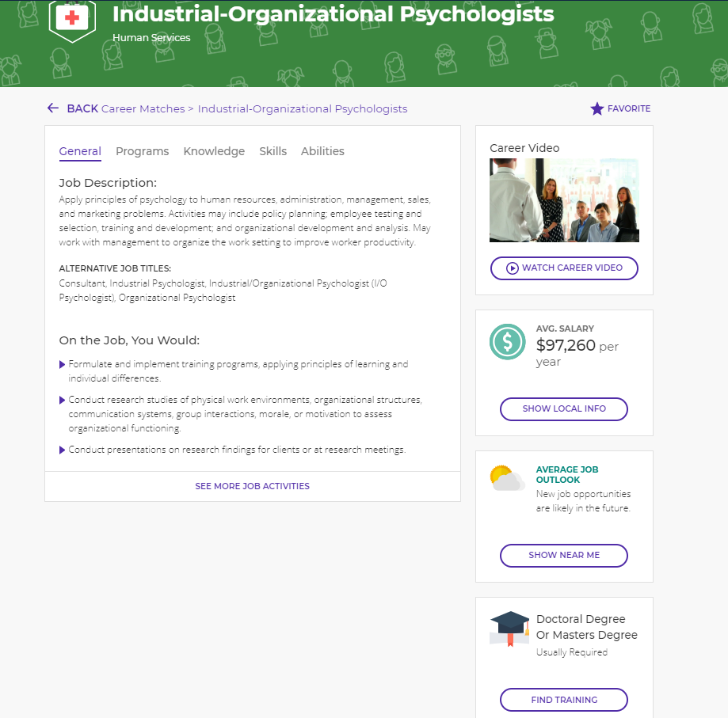
Task: Open the Abilities tab
Action: pos(322,151)
